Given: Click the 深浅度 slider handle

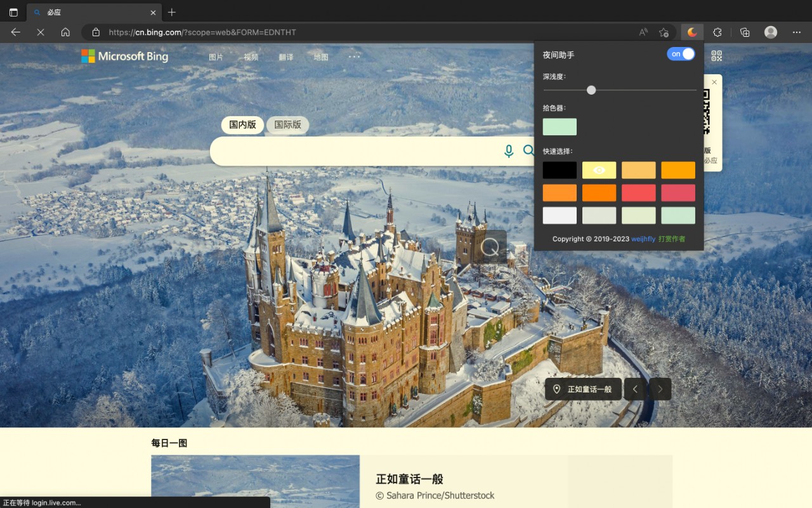Looking at the screenshot, I should pyautogui.click(x=591, y=90).
